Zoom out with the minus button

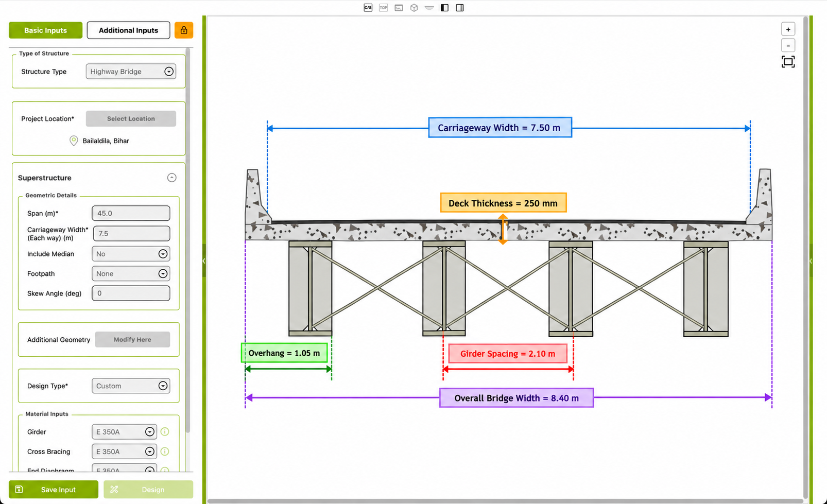pyautogui.click(x=788, y=45)
